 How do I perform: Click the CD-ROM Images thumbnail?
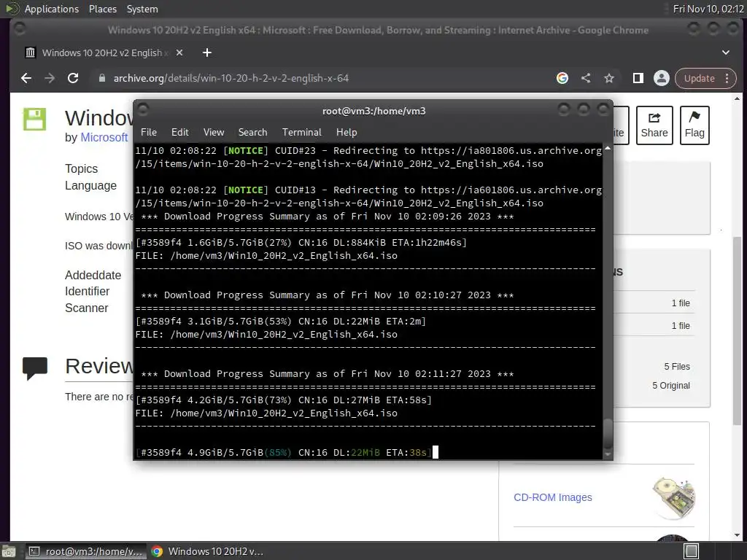(x=673, y=497)
